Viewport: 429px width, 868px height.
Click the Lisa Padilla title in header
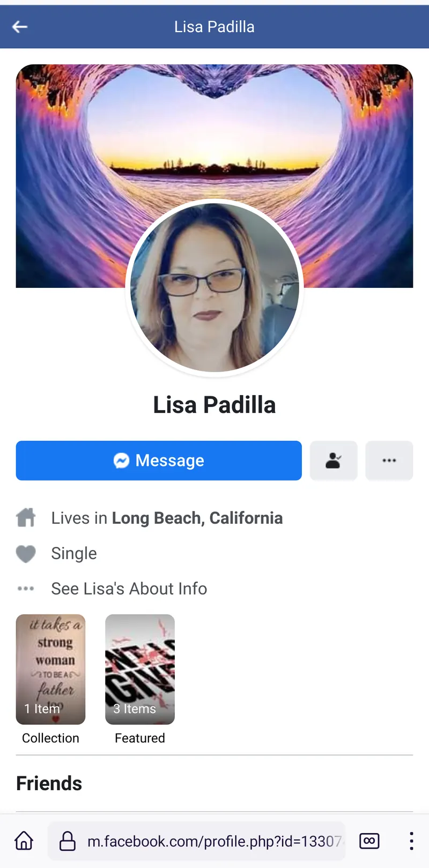coord(214,27)
